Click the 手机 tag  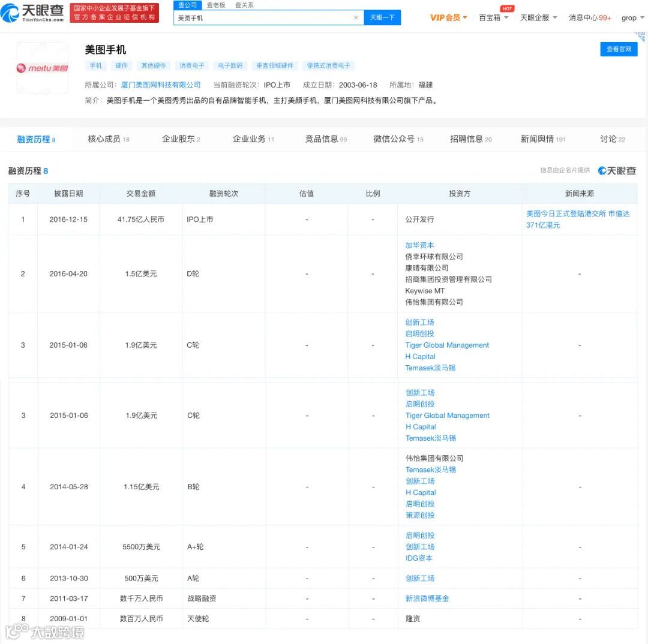[96, 66]
